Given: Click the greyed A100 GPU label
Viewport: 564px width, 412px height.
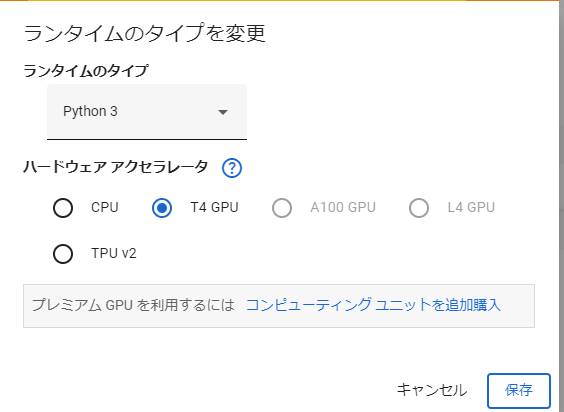Looking at the screenshot, I should pos(343,208).
